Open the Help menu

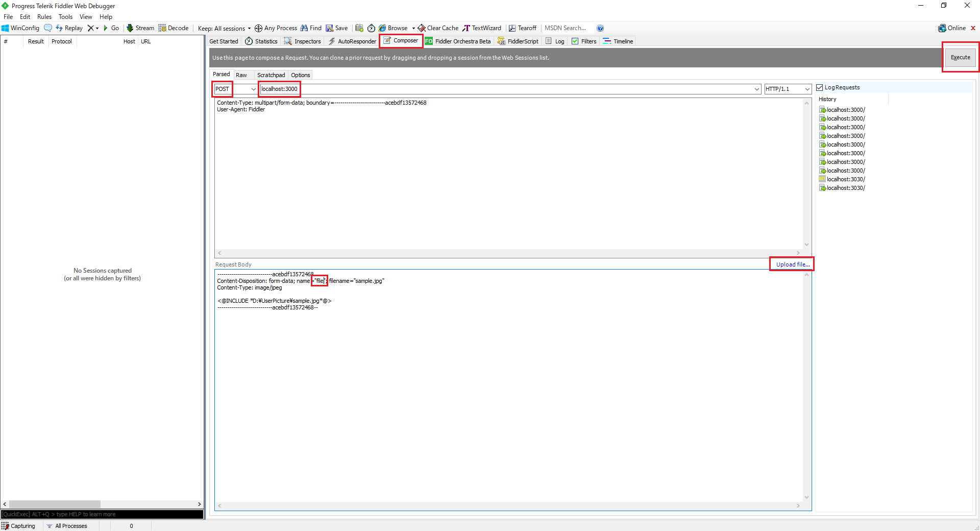[106, 17]
